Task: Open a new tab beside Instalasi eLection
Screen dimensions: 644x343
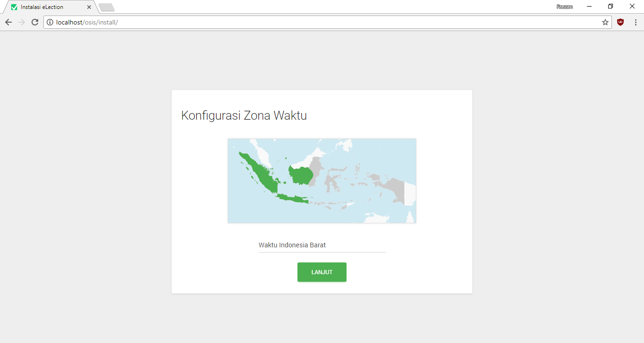Action: [107, 7]
